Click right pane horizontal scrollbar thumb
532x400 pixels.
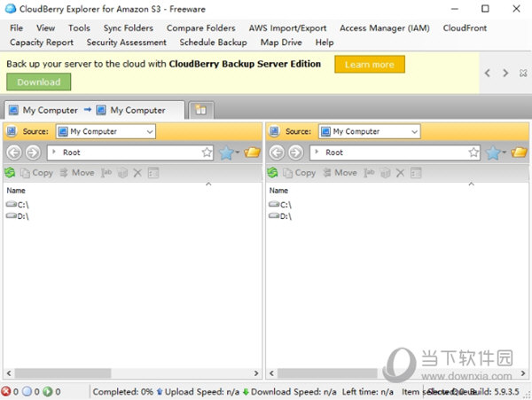[x=327, y=373]
